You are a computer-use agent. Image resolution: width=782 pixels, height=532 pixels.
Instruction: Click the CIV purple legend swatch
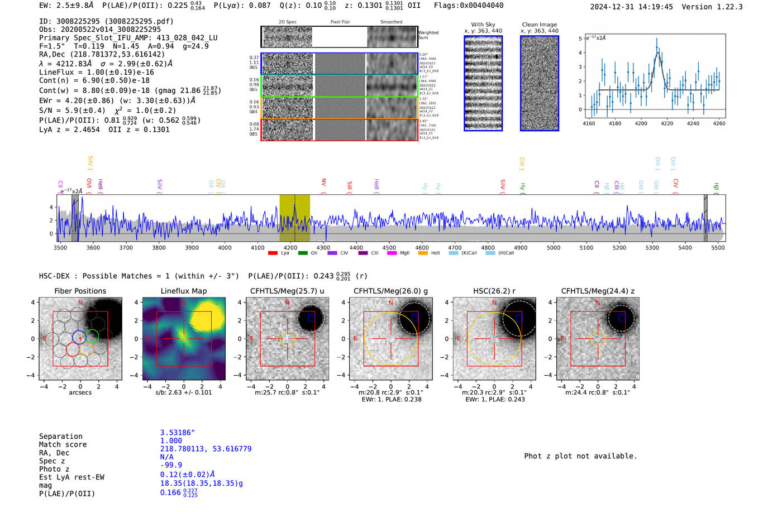click(x=332, y=253)
